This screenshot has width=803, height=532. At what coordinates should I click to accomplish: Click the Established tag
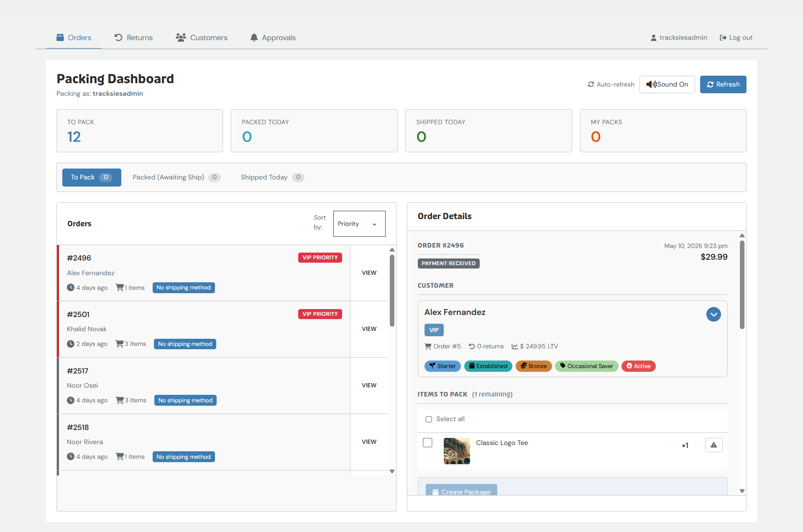click(x=488, y=366)
